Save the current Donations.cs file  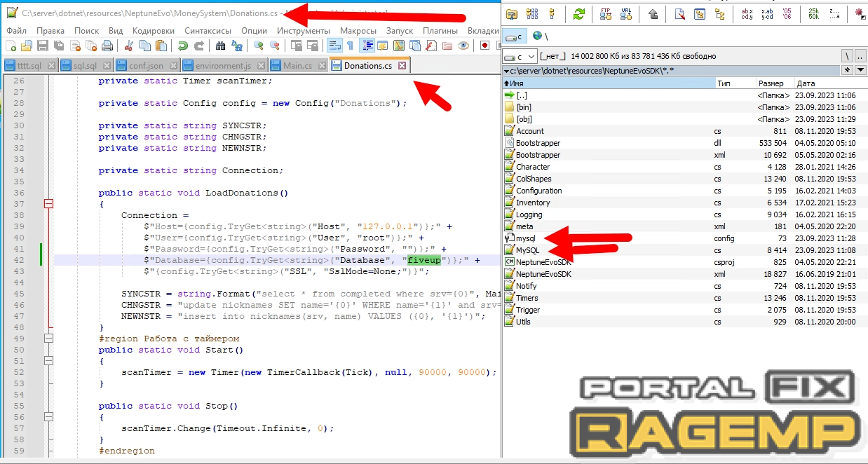[43, 46]
